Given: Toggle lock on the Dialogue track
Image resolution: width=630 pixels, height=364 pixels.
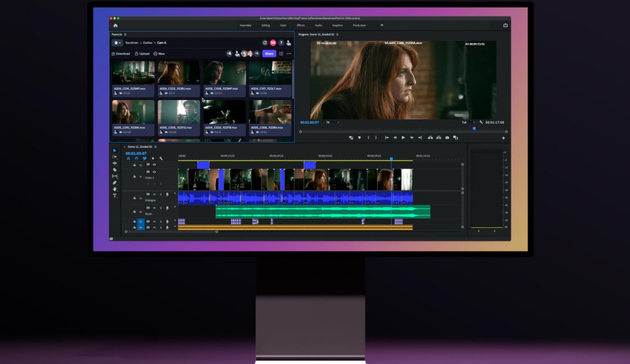Looking at the screenshot, I should tap(135, 198).
